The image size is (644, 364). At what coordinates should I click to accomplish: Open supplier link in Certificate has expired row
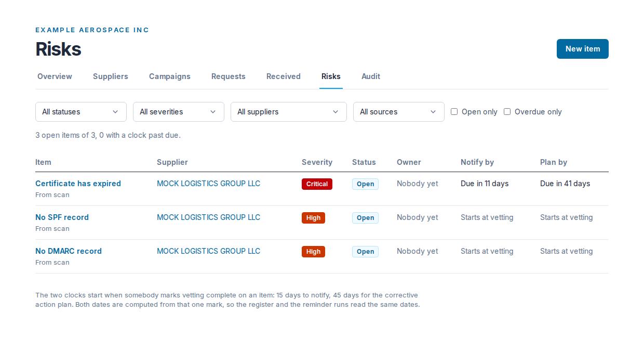[x=208, y=184]
